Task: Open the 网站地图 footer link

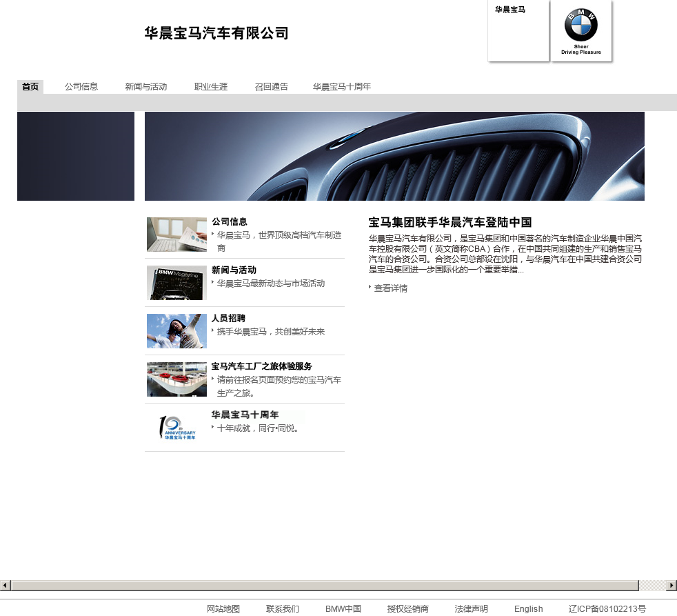Action: coord(223,609)
